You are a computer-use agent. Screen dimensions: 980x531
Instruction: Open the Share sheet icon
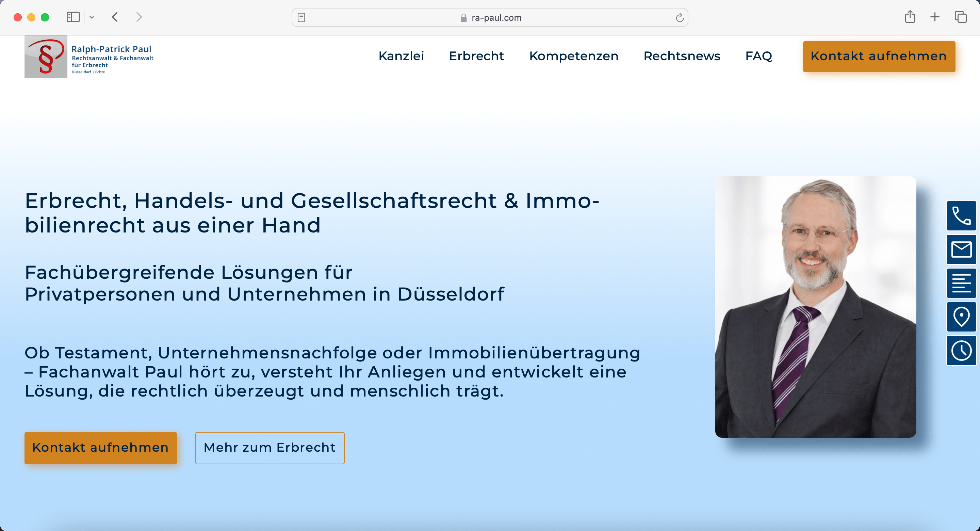coord(910,17)
